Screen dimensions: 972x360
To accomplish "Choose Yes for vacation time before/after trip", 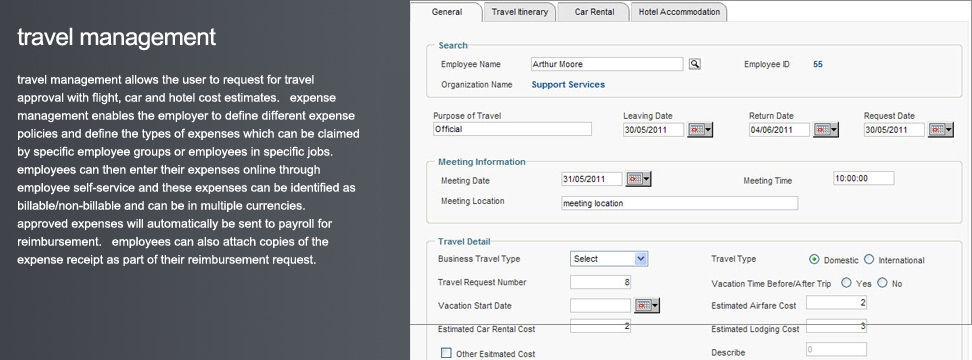I will pyautogui.click(x=846, y=283).
